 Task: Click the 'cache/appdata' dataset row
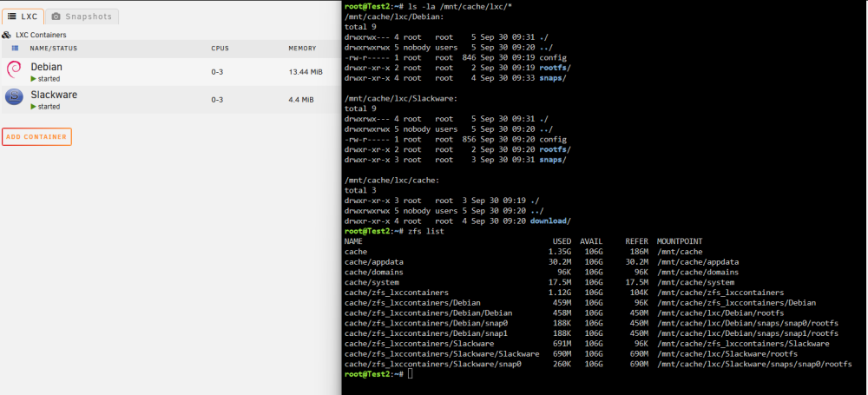542,262
